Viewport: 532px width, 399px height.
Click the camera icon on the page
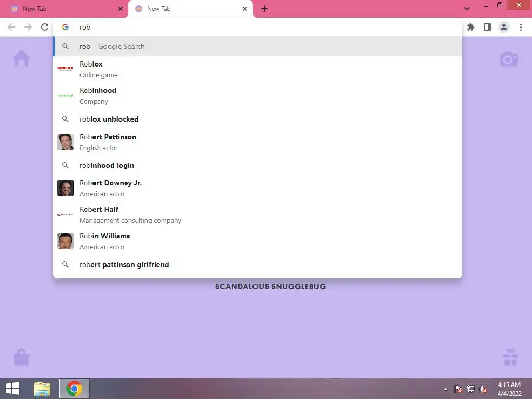(509, 59)
